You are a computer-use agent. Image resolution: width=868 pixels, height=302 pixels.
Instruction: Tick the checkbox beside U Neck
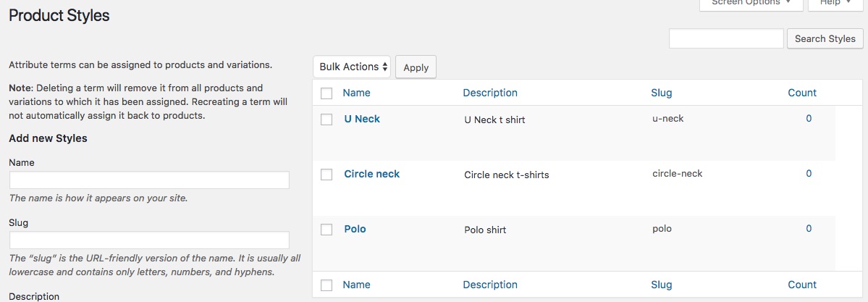(x=326, y=119)
